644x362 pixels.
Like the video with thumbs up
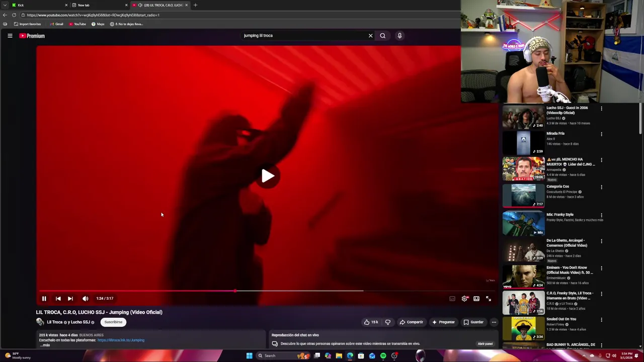pos(371,322)
